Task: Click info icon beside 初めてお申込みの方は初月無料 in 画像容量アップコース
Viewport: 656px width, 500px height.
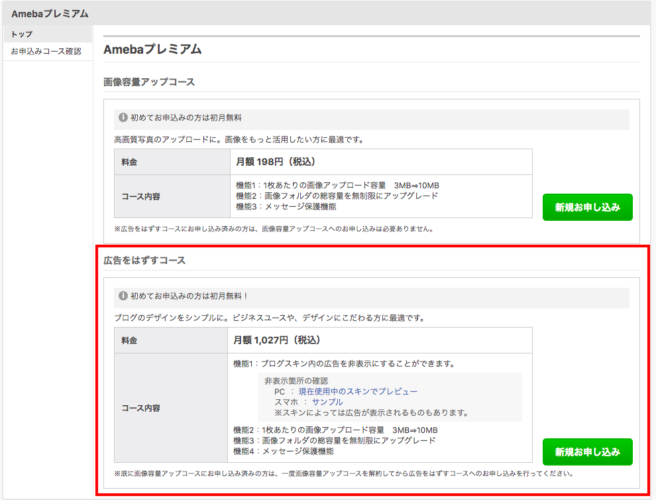Action: pos(123,118)
